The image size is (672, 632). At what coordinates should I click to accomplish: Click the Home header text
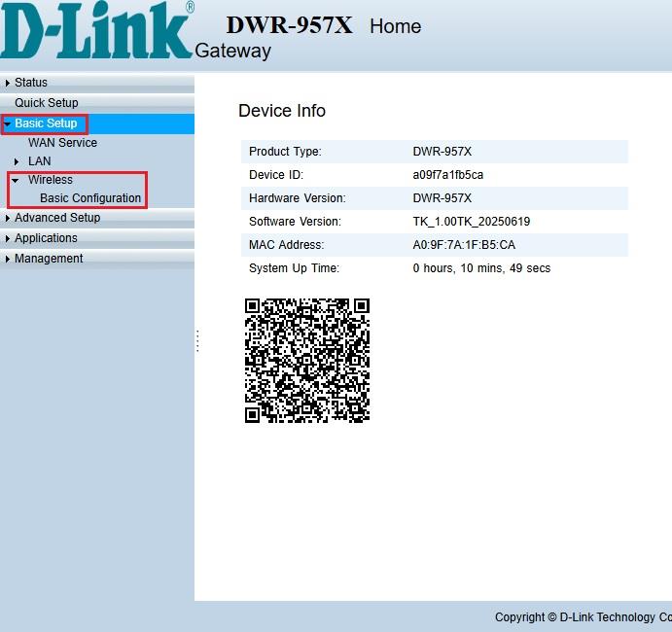395,26
